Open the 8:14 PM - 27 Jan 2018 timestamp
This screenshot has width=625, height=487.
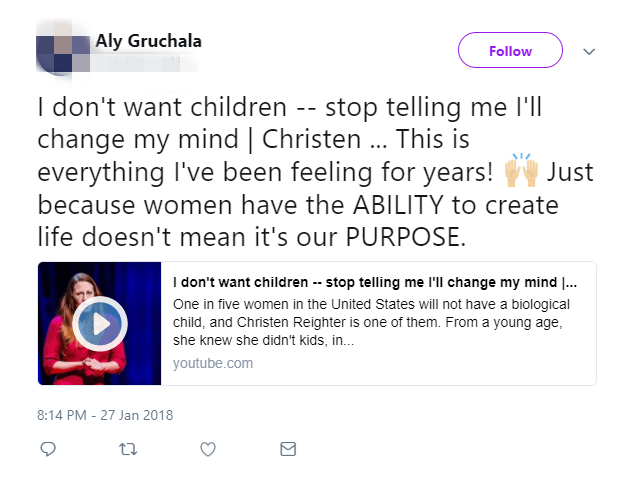107,413
